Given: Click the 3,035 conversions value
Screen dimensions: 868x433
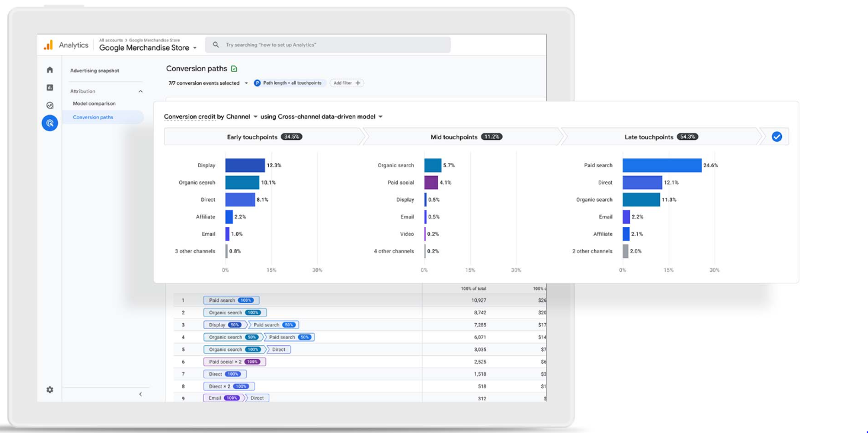Looking at the screenshot, I should point(480,350).
